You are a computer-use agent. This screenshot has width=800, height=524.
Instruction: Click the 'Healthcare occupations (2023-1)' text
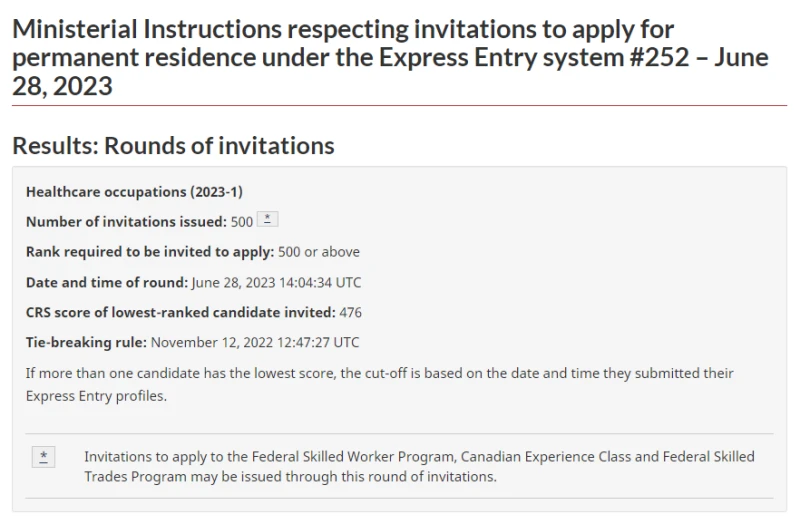point(134,192)
